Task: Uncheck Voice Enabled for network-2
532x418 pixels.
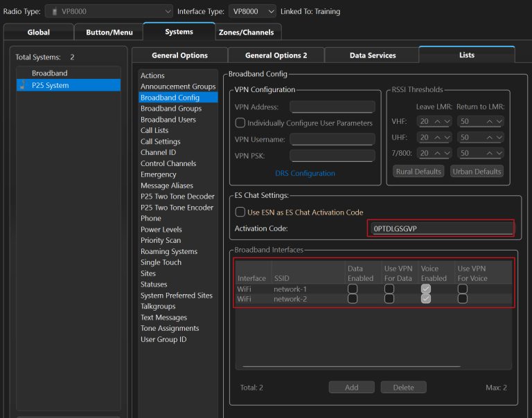Action: pyautogui.click(x=426, y=299)
